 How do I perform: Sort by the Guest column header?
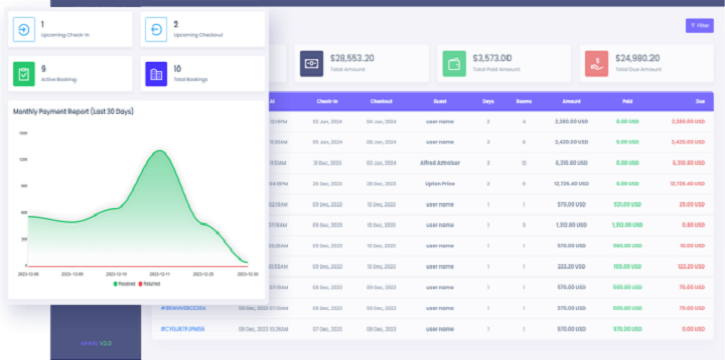440,101
